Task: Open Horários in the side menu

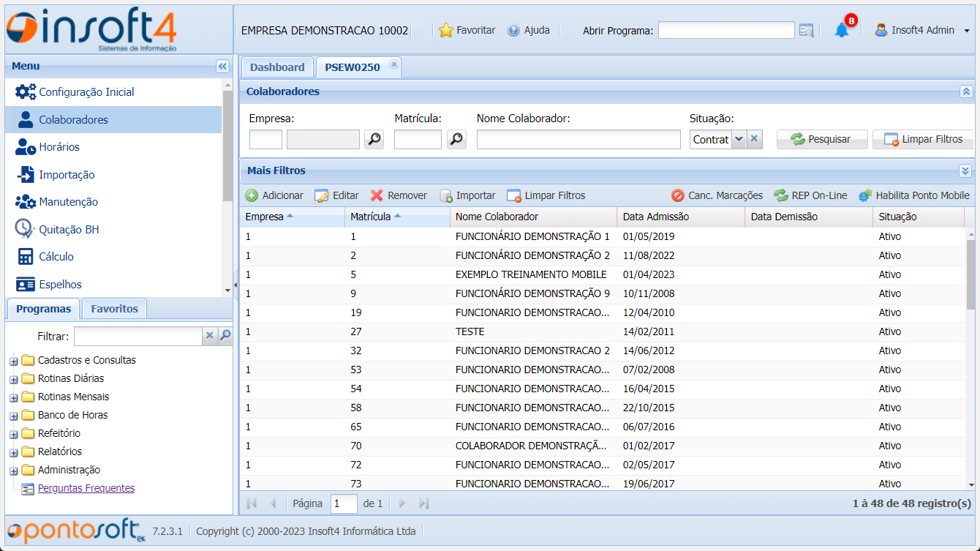Action: [x=59, y=147]
